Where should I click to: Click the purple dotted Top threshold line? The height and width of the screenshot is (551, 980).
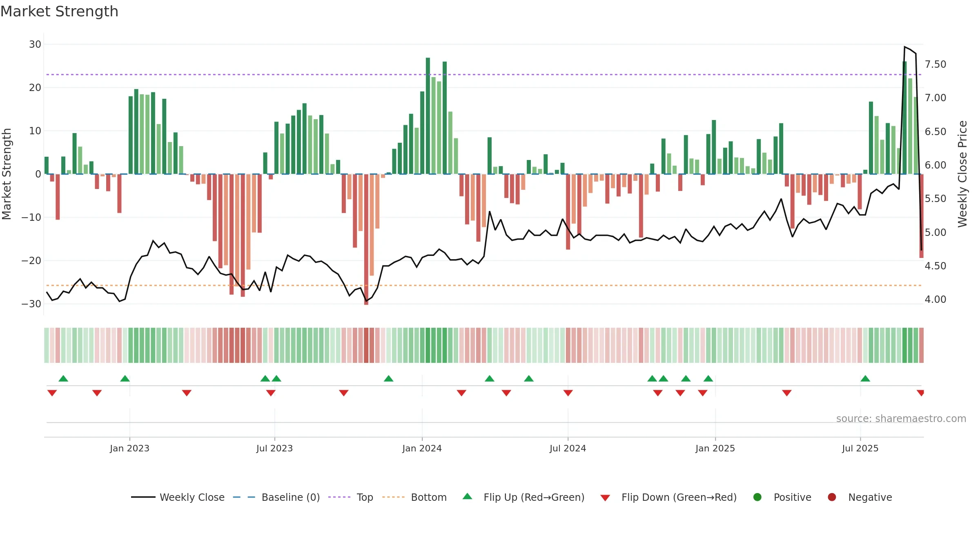pyautogui.click(x=484, y=75)
